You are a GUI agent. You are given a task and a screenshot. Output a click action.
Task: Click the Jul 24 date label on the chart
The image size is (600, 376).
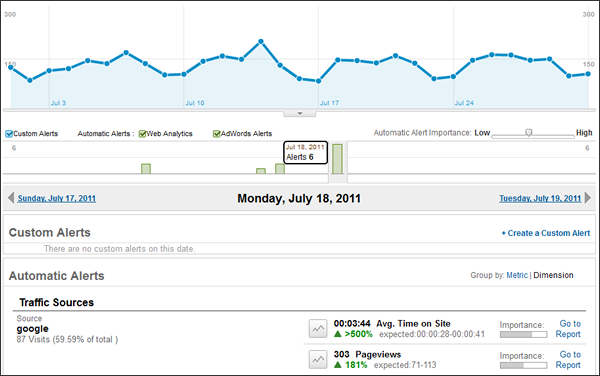coord(464,103)
